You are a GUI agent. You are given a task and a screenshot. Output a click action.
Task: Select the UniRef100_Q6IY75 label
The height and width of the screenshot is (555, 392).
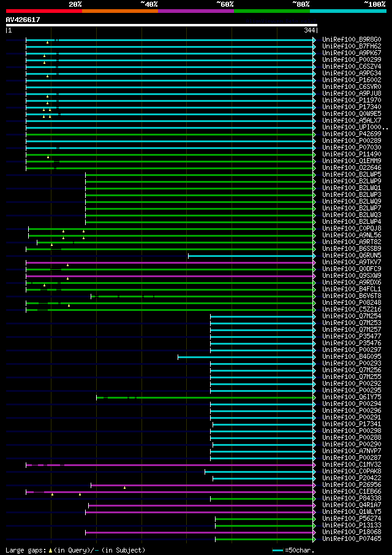(352, 398)
